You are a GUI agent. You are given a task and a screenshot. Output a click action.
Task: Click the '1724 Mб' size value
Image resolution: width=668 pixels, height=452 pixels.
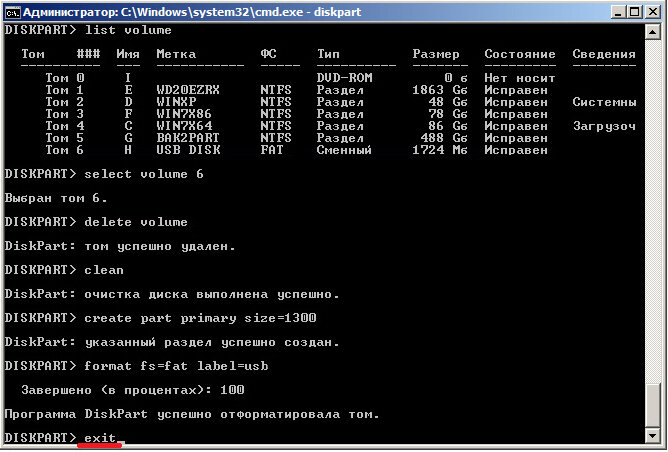440,150
